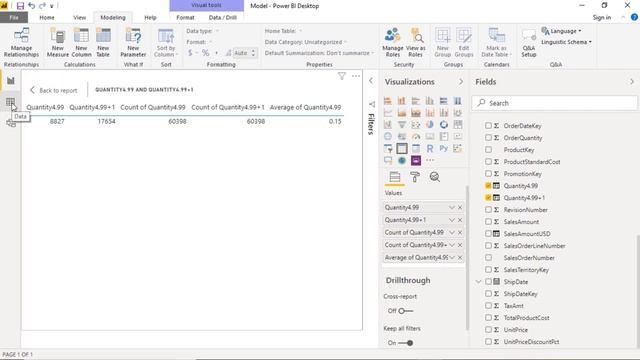Image resolution: width=640 pixels, height=360 pixels.
Task: Click Sign in link
Action: (602, 17)
